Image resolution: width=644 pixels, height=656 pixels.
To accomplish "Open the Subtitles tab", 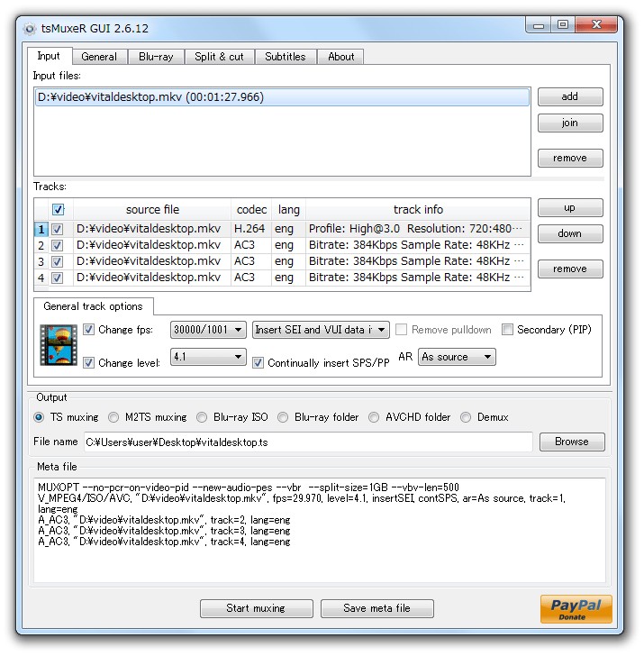I will click(x=285, y=56).
